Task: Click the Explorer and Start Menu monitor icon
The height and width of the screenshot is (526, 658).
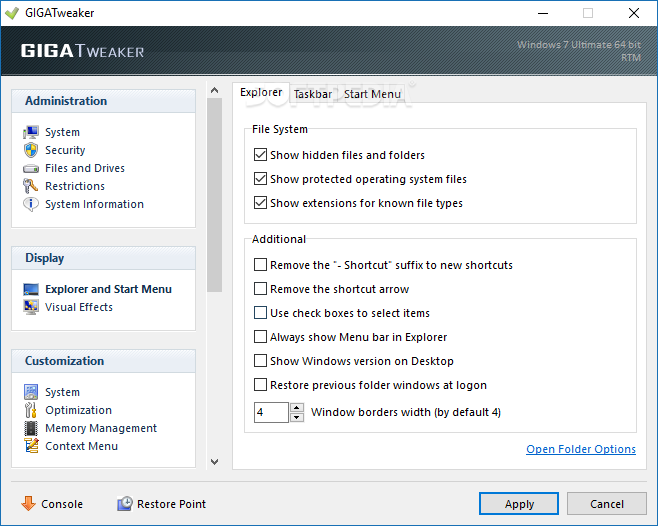Action: [31, 289]
